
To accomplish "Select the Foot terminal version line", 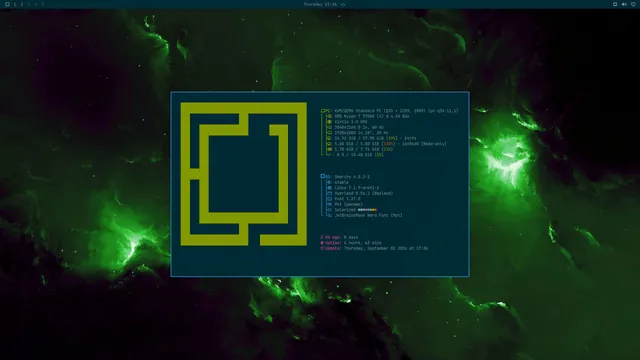I will click(x=347, y=199).
